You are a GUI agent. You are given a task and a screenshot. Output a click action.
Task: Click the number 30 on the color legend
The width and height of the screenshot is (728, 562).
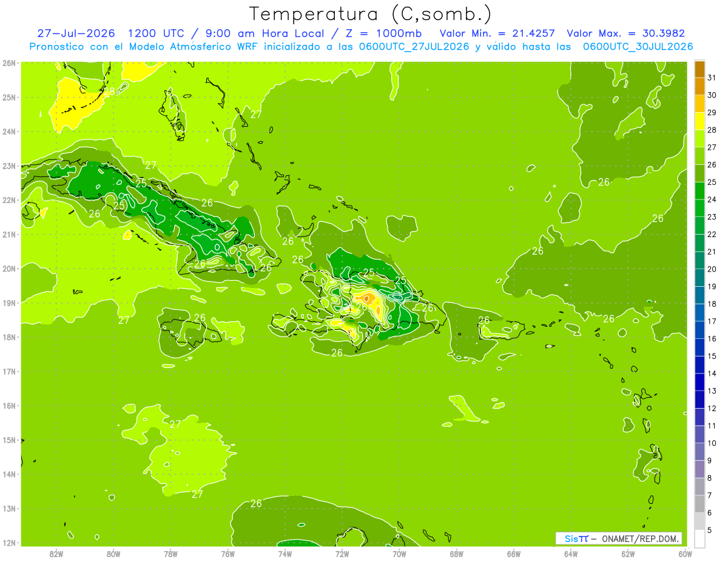[x=712, y=95]
